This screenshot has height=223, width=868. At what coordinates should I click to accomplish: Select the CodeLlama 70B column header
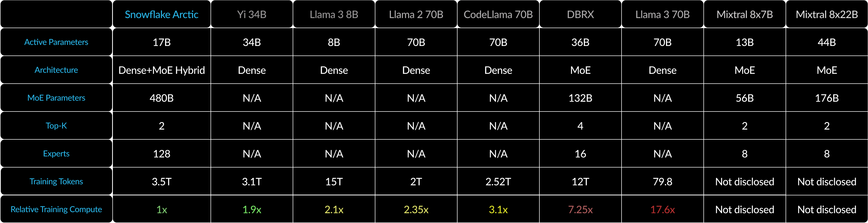point(498,14)
